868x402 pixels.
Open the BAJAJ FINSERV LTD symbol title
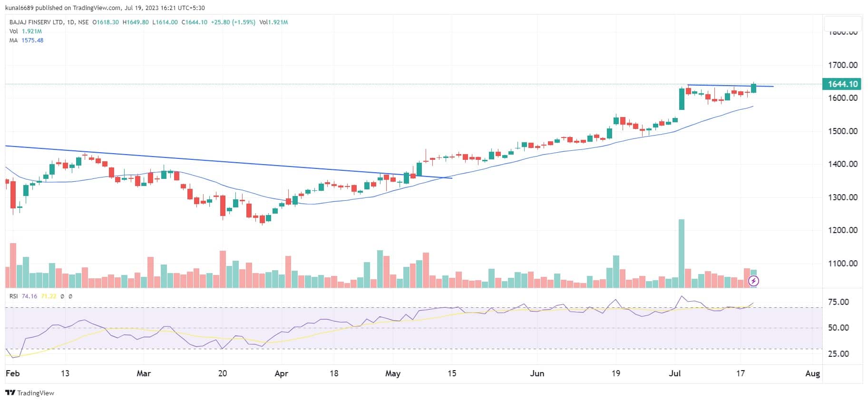[x=36, y=22]
